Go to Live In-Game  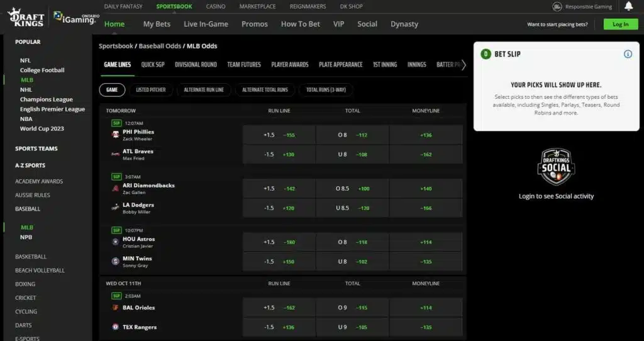tap(206, 24)
